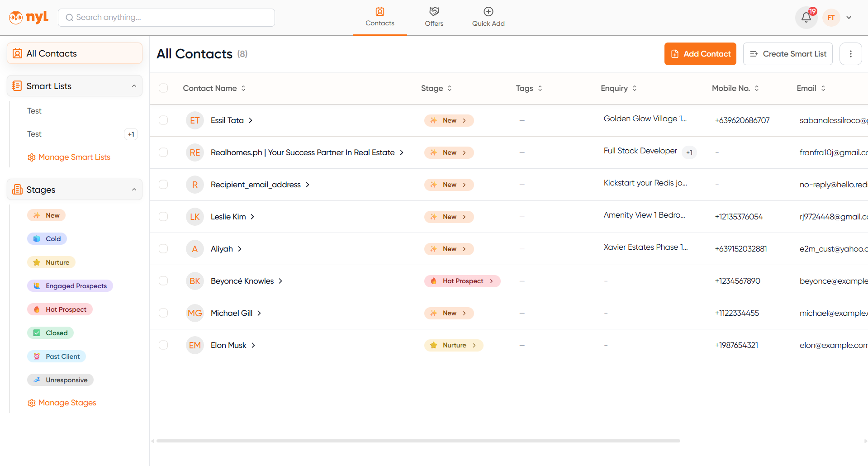Open the notifications bell icon

tap(806, 18)
